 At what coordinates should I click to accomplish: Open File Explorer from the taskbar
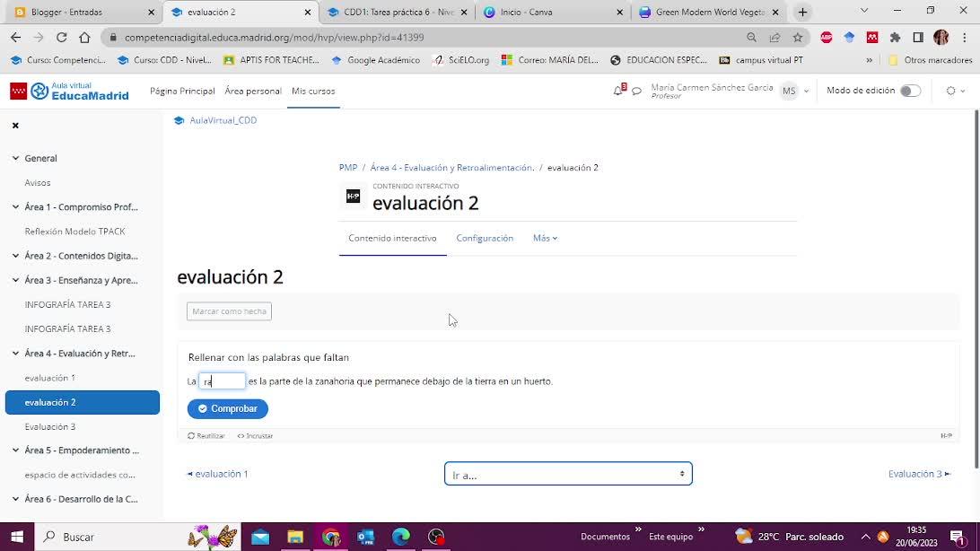coord(295,537)
